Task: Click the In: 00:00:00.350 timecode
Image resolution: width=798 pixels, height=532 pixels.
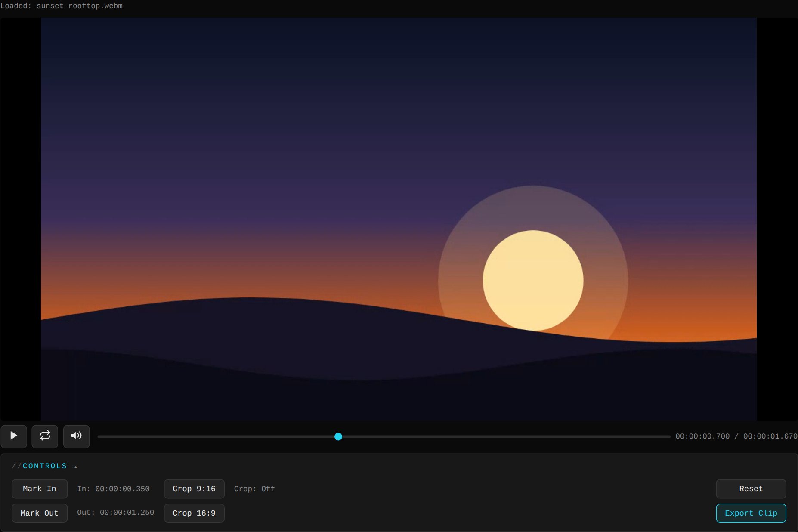Action: pyautogui.click(x=114, y=489)
